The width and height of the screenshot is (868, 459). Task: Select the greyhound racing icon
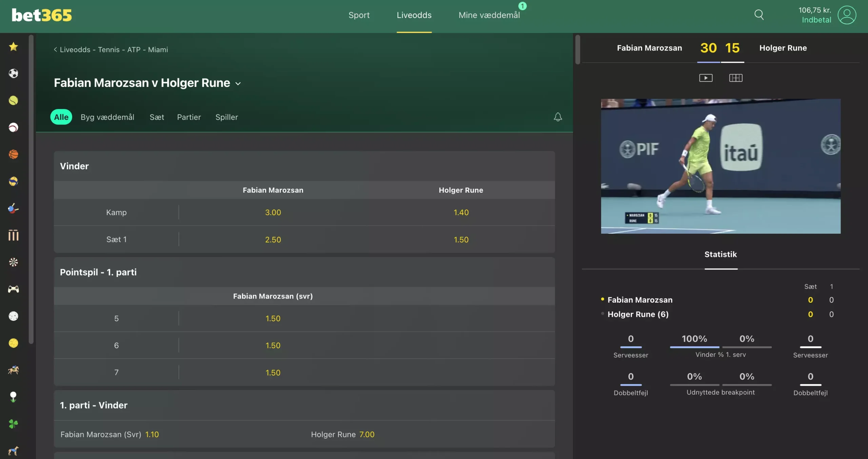(14, 451)
